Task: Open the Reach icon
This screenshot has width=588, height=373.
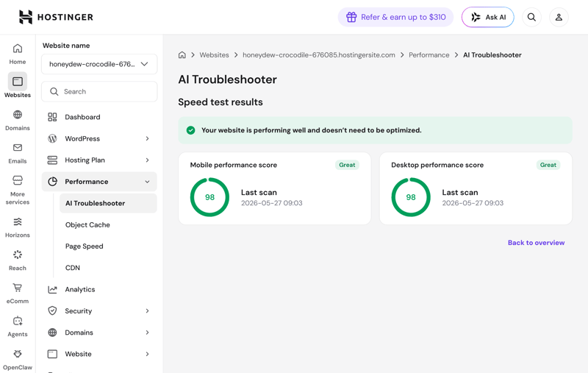Action: [x=18, y=255]
